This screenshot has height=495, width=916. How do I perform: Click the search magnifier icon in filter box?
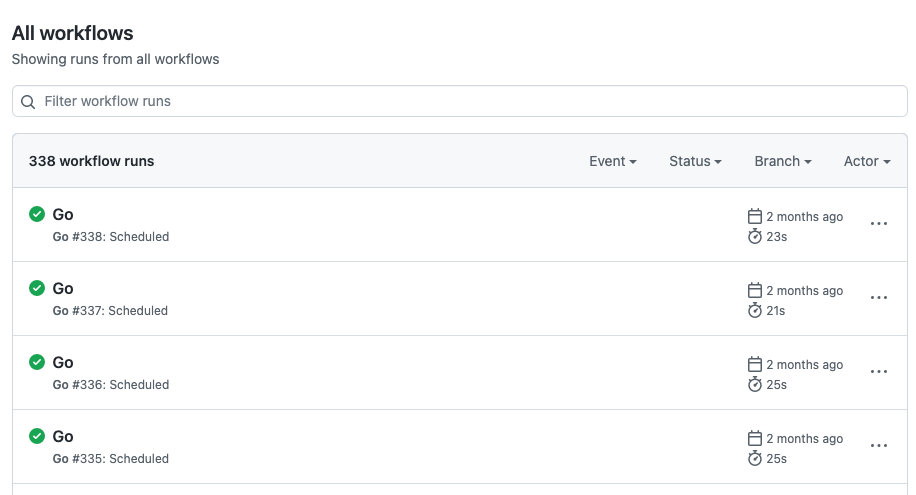[28, 101]
